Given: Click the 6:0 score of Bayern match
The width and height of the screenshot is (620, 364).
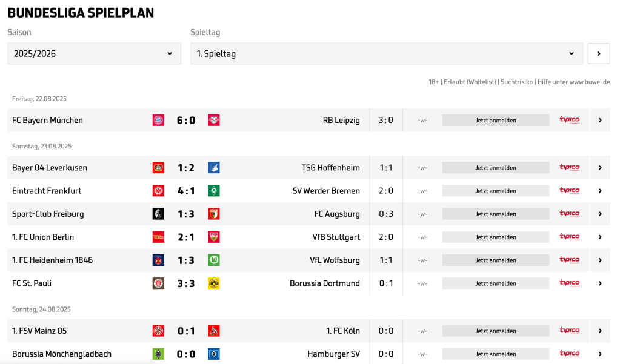Looking at the screenshot, I should (186, 120).
